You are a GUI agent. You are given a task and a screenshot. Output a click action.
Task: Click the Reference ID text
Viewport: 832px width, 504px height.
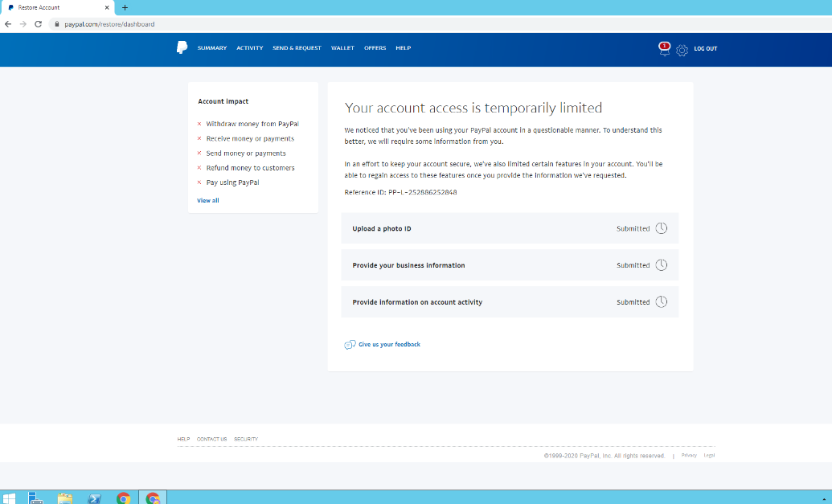[x=400, y=192]
